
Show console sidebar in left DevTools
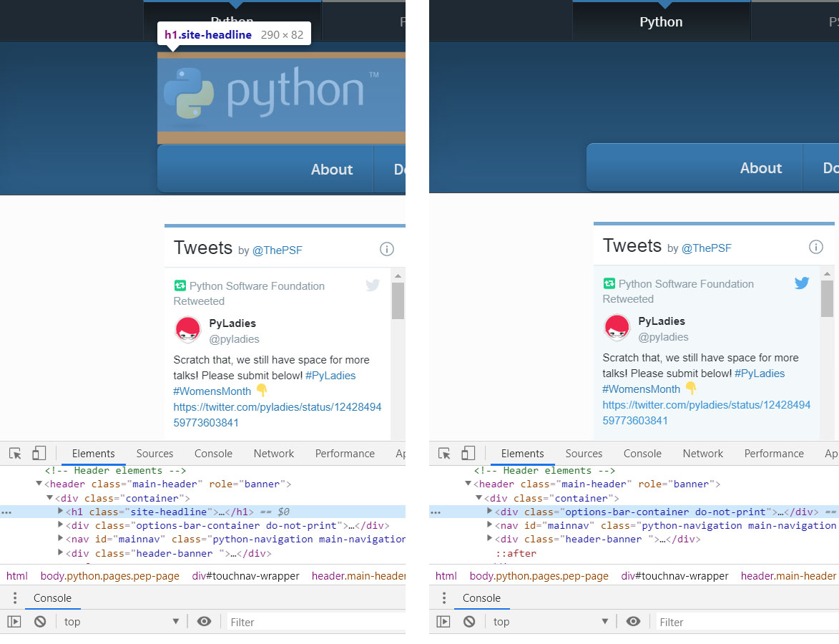click(x=14, y=622)
